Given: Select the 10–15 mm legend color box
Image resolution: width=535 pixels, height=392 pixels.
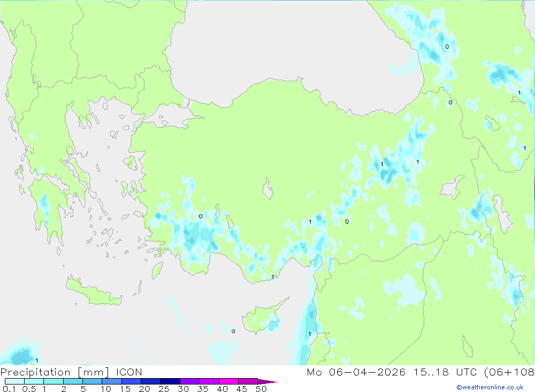Looking at the screenshot, I should pos(112,381).
